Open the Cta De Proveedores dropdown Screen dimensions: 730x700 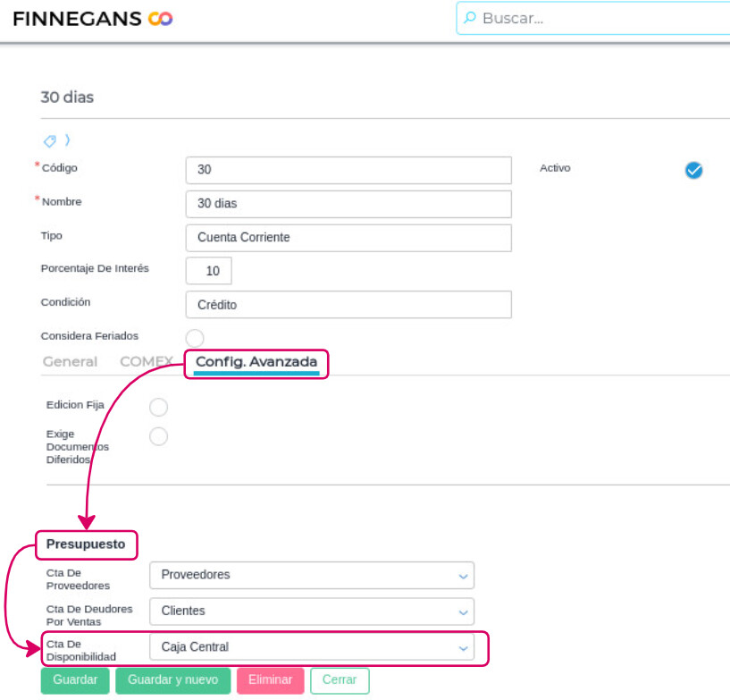pyautogui.click(x=312, y=576)
